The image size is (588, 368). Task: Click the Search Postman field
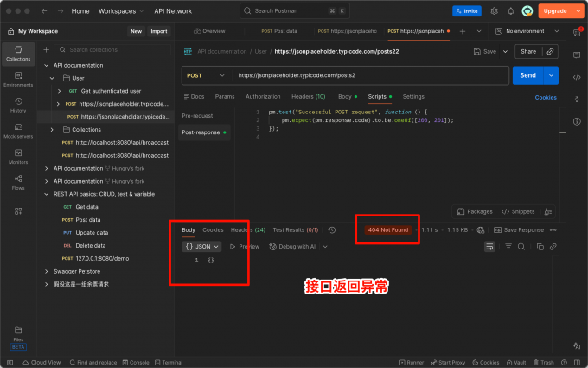click(x=295, y=11)
